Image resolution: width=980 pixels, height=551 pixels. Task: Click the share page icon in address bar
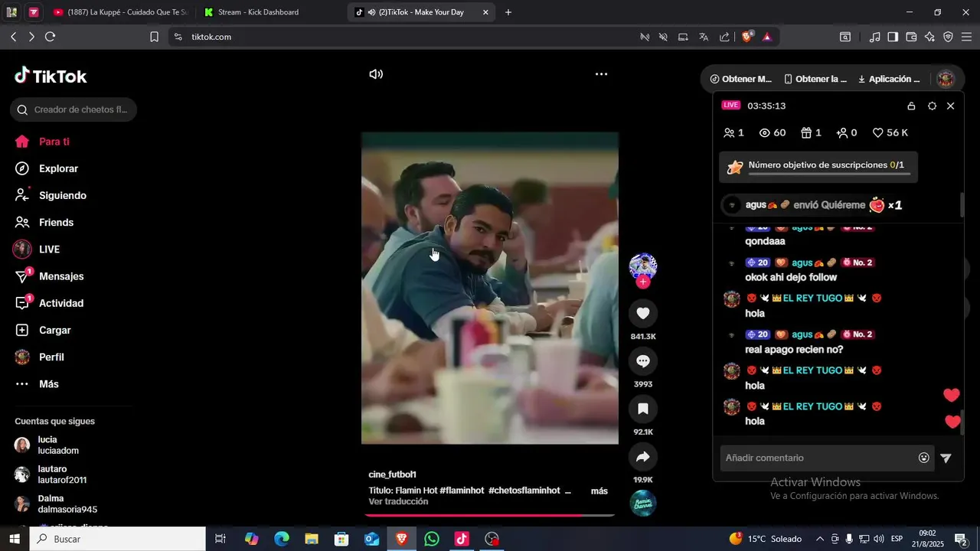(724, 37)
